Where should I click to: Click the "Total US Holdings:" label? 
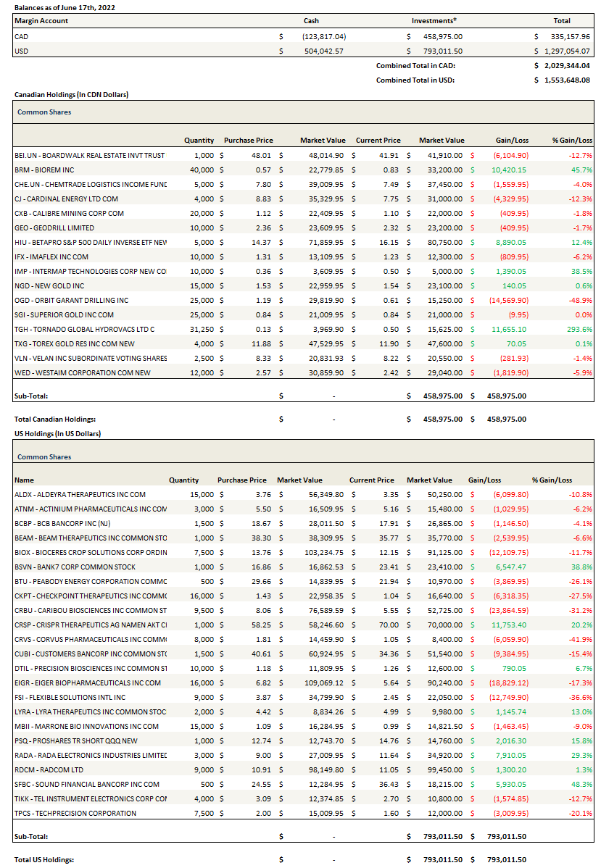pos(44,859)
